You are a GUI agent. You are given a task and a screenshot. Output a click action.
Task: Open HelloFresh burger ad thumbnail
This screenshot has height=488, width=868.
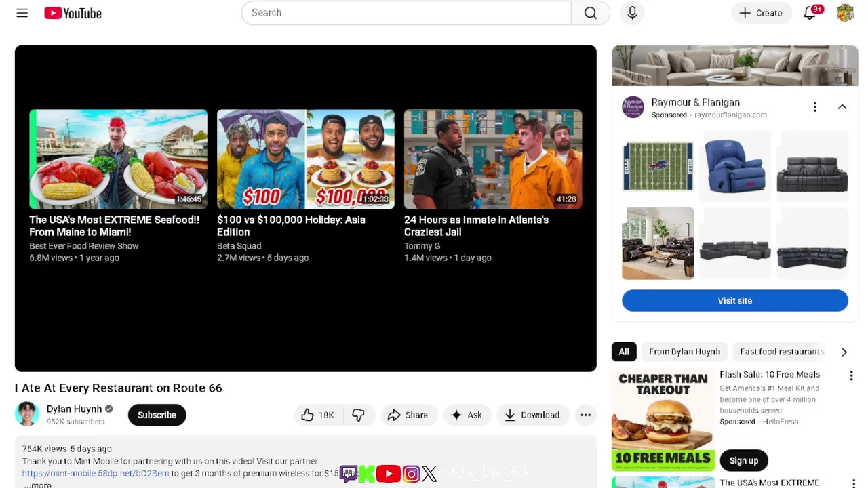[x=663, y=420]
